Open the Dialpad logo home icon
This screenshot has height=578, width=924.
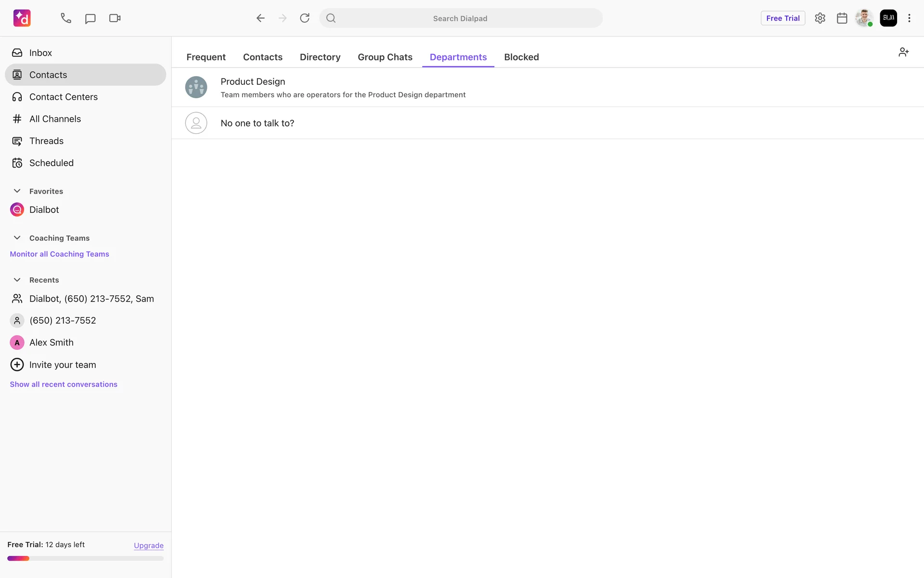click(x=22, y=18)
